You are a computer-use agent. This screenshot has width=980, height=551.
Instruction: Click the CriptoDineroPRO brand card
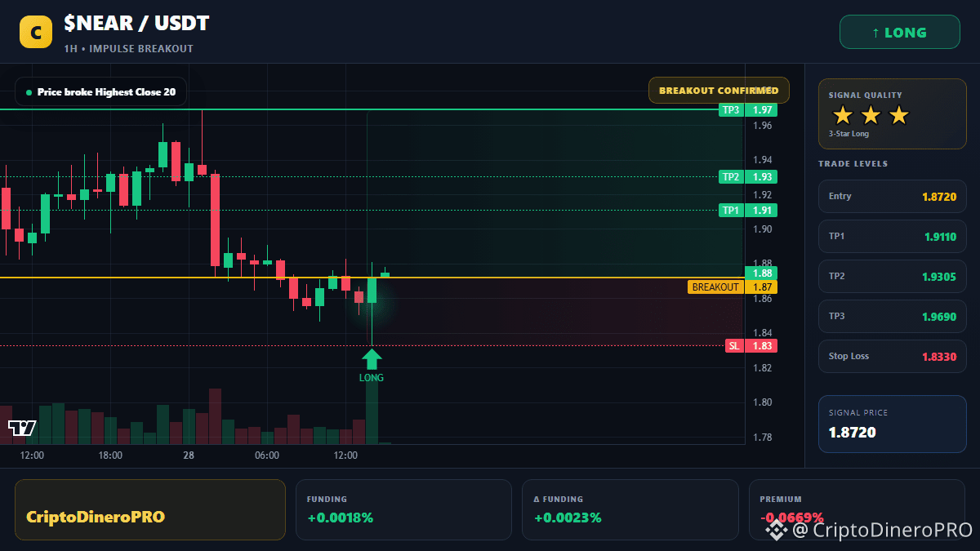[x=150, y=509]
